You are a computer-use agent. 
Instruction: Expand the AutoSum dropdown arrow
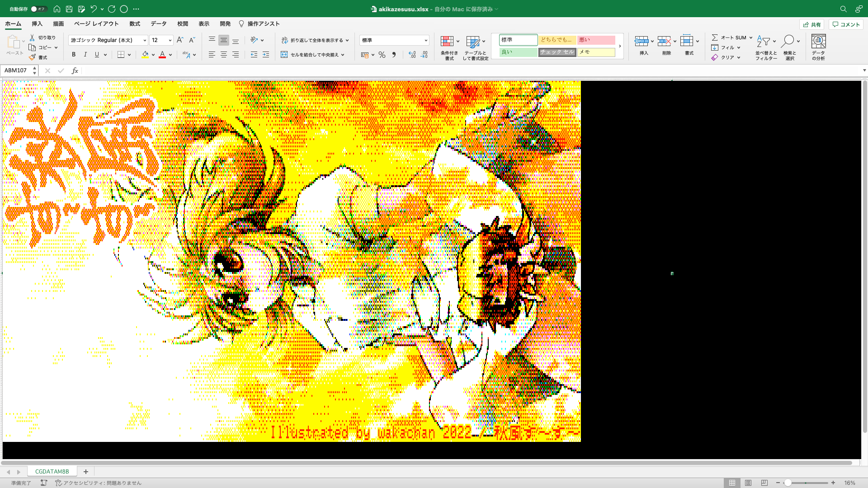751,38
